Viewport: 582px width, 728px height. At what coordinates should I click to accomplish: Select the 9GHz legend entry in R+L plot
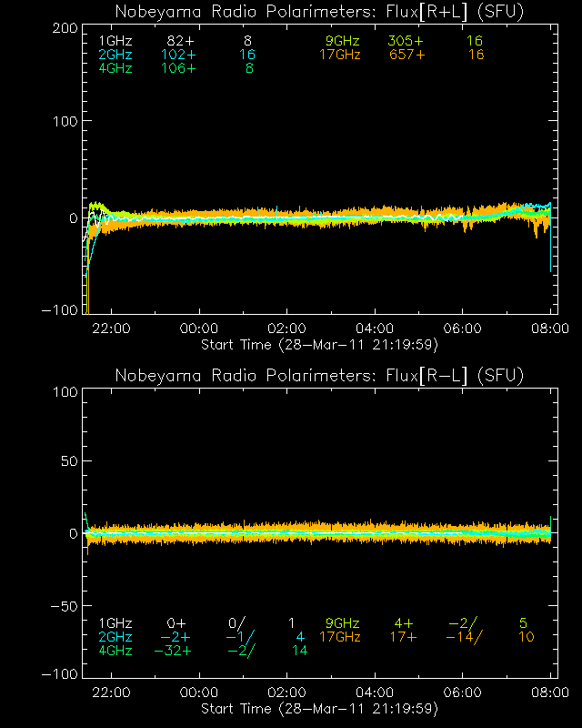coord(343,42)
